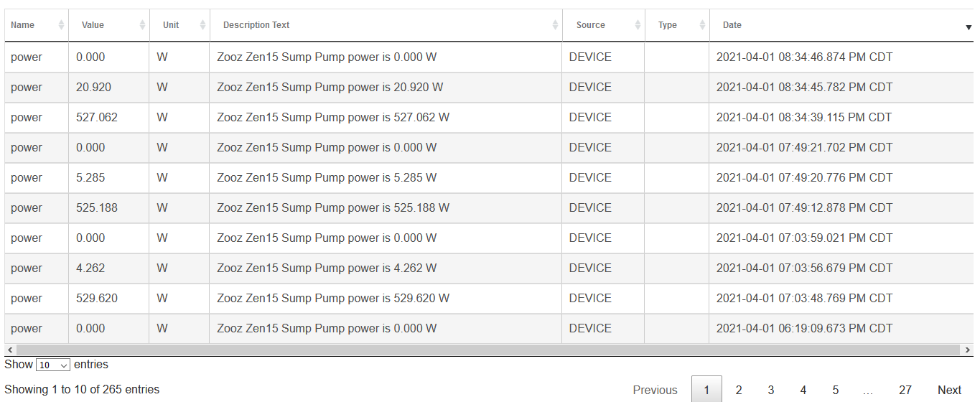Select current page 1 button

[x=706, y=390]
